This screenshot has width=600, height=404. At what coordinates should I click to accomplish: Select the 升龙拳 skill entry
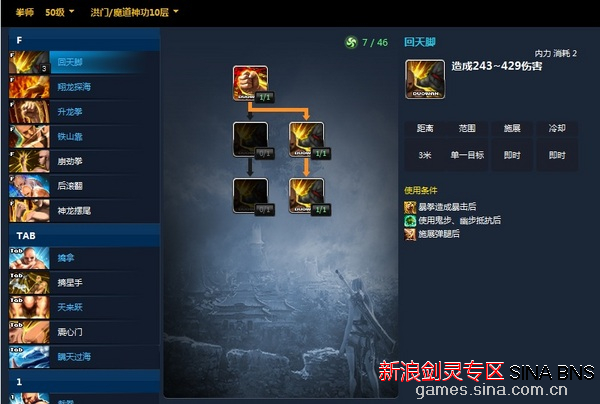[x=84, y=112]
